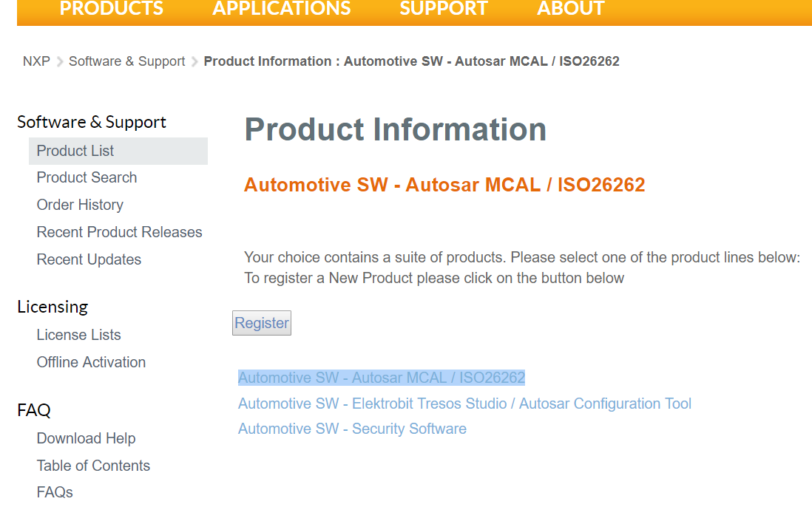Screen dimensions: 812x507
Task: Click 'To register a New Product' text
Action: tap(434, 278)
